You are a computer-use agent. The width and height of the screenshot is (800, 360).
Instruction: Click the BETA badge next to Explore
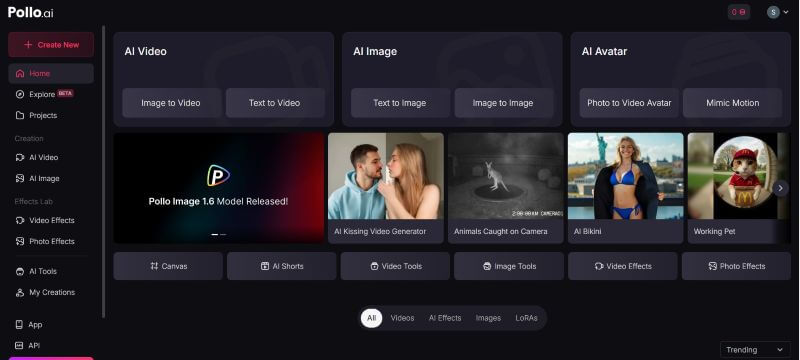(x=65, y=93)
